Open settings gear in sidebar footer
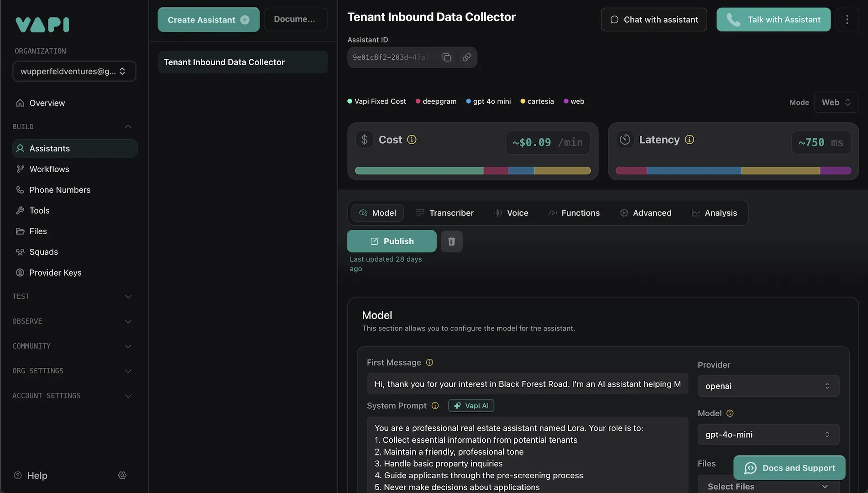This screenshot has height=493, width=868. 122,475
